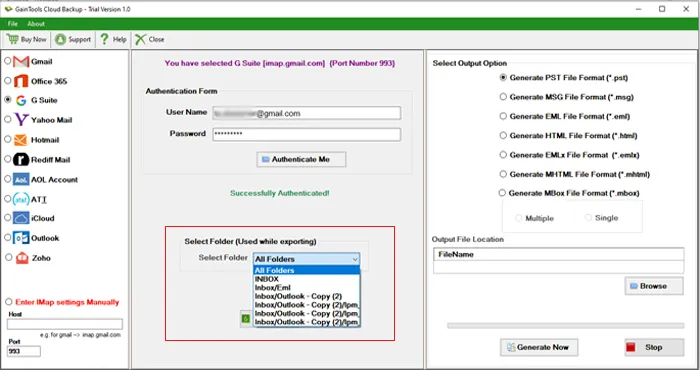Click the Host input field
This screenshot has height=370, width=700.
pos(64,324)
